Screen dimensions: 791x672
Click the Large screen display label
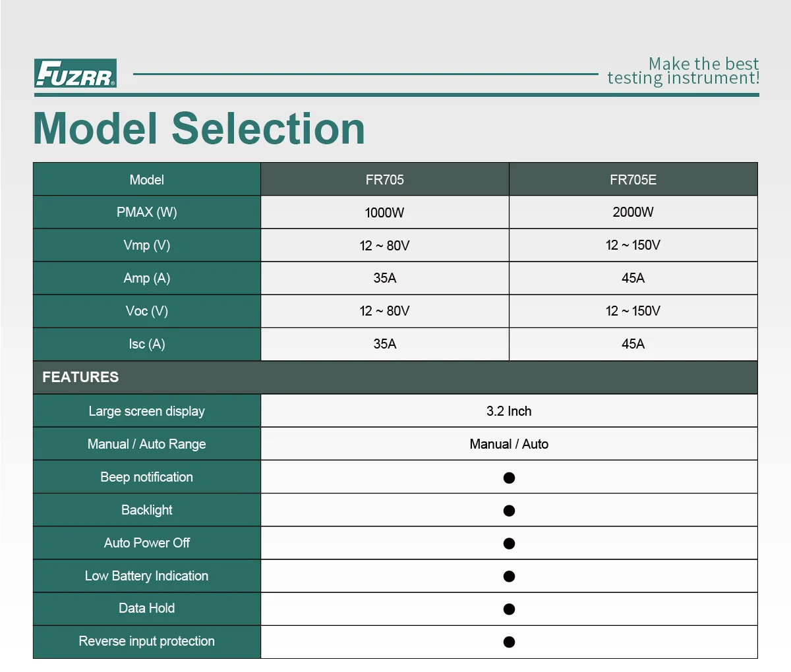[x=147, y=411]
